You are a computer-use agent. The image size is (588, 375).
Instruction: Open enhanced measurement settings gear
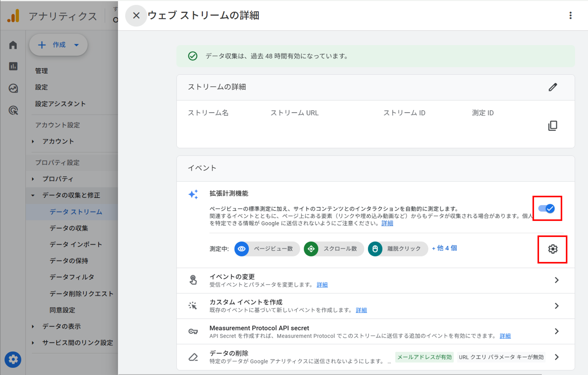553,249
